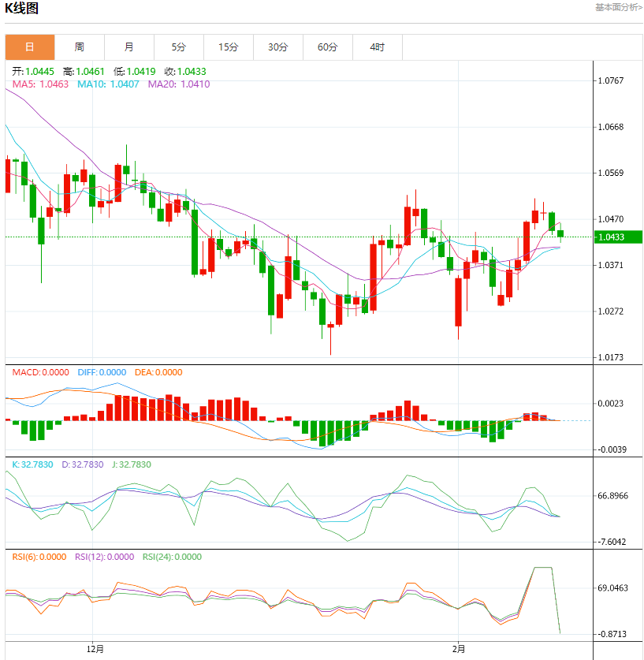The height and width of the screenshot is (660, 644).
Task: Click the 2月 date axis marker
Action: coord(459,649)
